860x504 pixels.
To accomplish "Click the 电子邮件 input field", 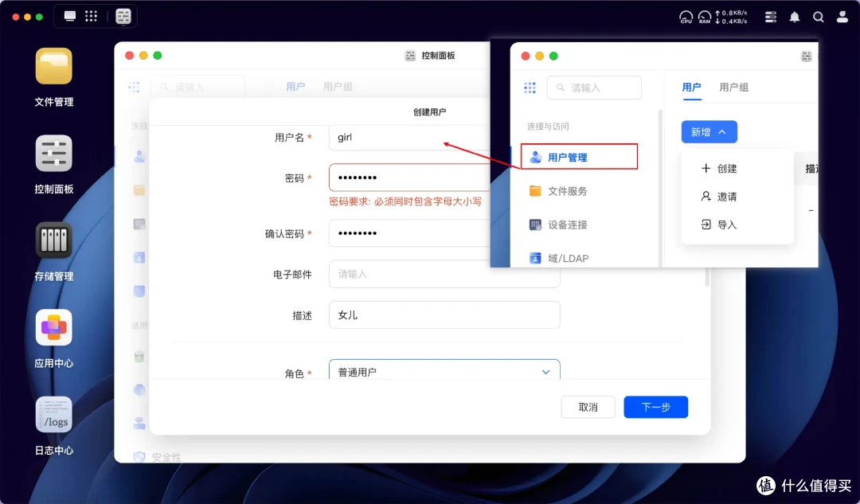I will click(444, 274).
